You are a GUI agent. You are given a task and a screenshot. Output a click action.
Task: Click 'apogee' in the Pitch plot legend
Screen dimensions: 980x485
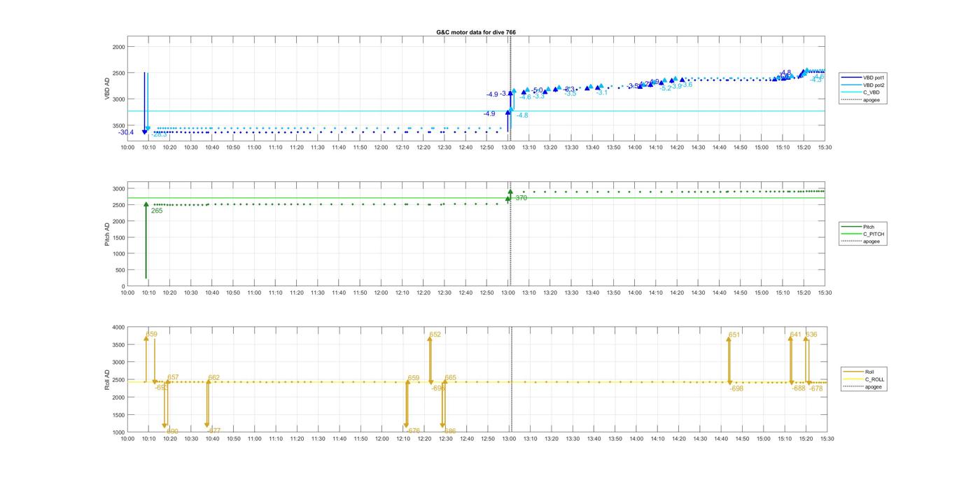pos(871,241)
